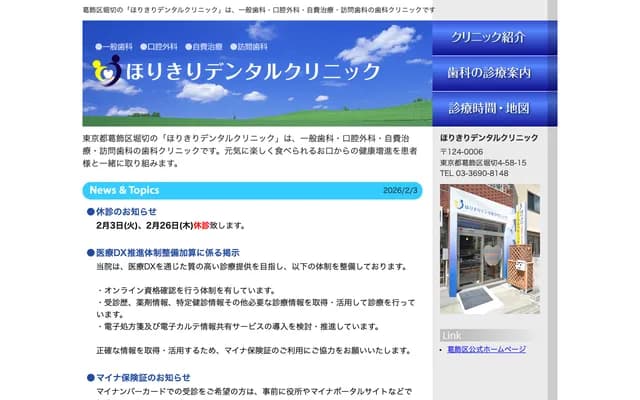Click the bullet icon beside マイナ保険証のお知らせ

click(90, 377)
